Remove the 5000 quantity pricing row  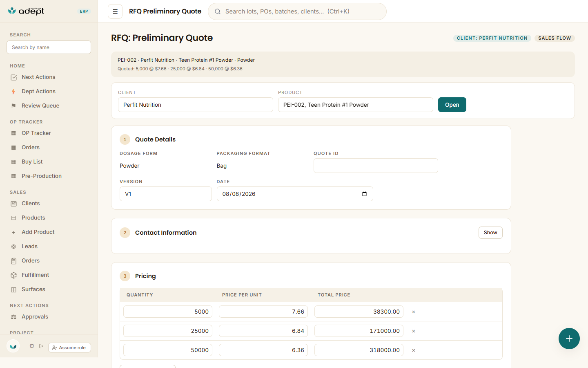(414, 312)
